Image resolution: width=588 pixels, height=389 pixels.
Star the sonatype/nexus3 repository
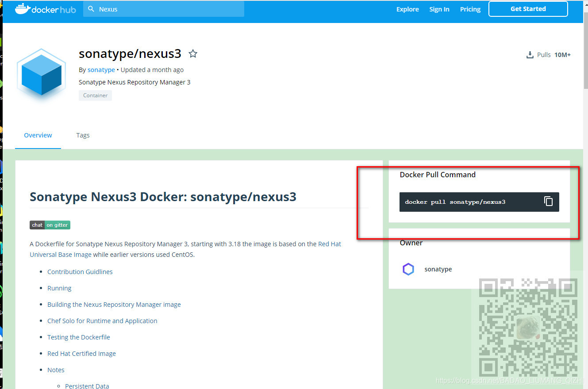pyautogui.click(x=193, y=54)
